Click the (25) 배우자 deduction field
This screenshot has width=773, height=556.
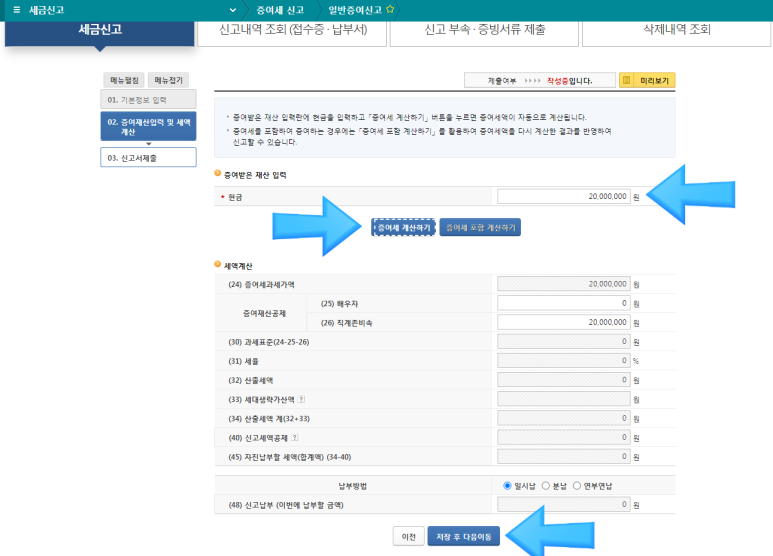tap(563, 303)
